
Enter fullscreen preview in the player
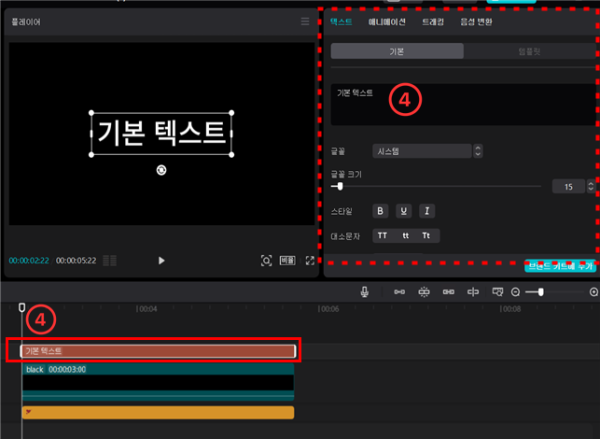pos(310,260)
